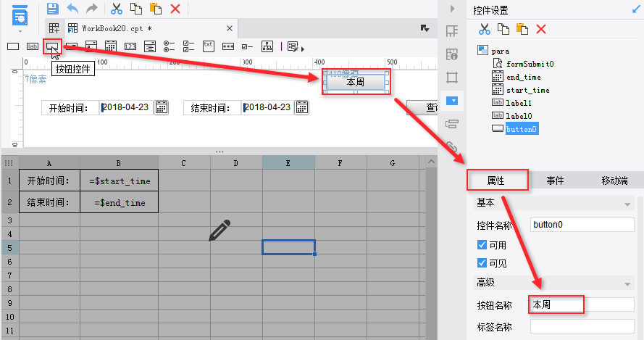
Task: Select the text area (txt) widget icon
Action: pyautogui.click(x=208, y=46)
